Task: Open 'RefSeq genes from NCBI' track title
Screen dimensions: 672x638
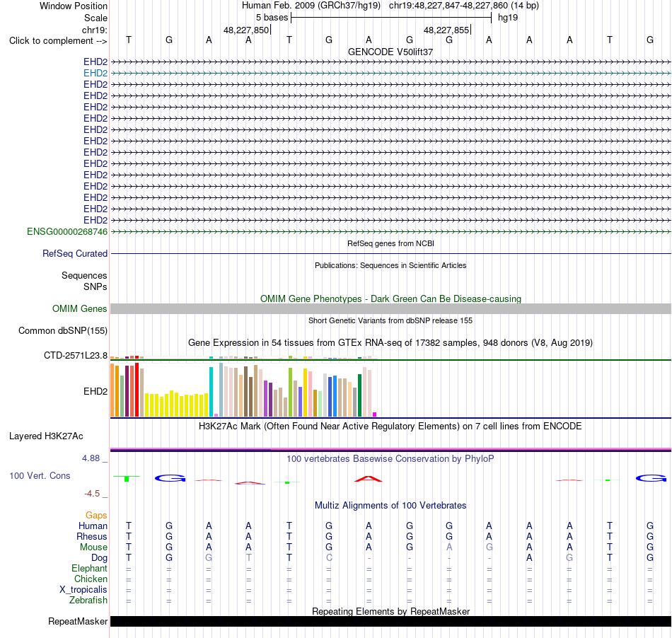Action: (x=390, y=243)
